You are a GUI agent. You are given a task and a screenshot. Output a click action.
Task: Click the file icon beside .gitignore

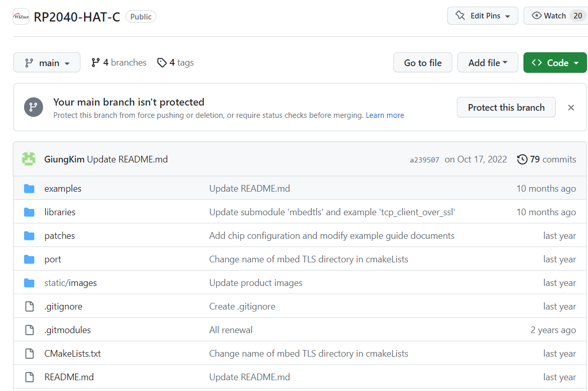click(x=29, y=306)
